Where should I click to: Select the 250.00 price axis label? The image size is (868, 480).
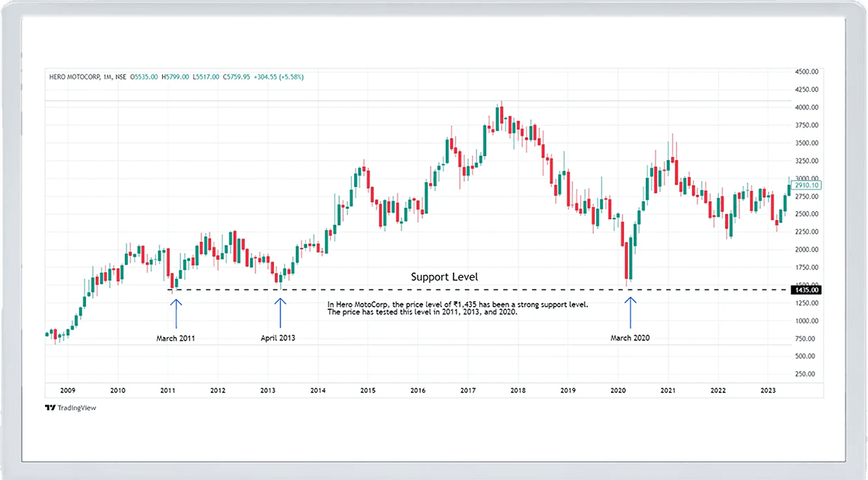coord(805,374)
